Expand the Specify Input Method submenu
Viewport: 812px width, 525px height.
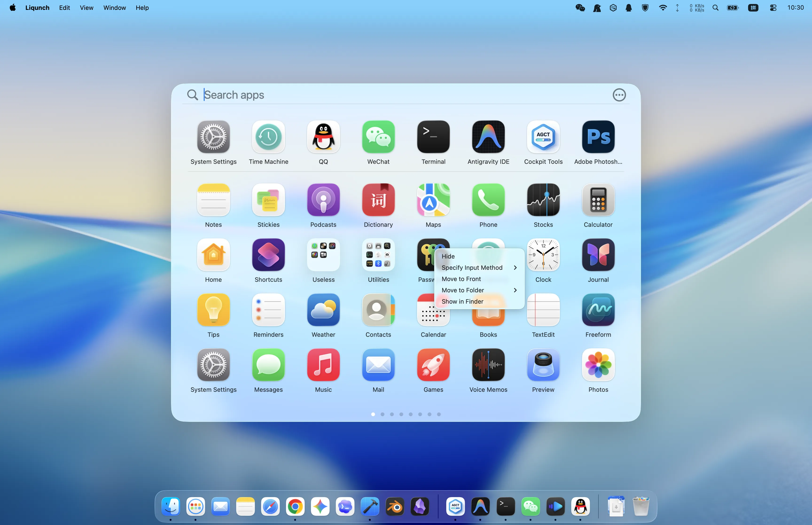point(479,268)
